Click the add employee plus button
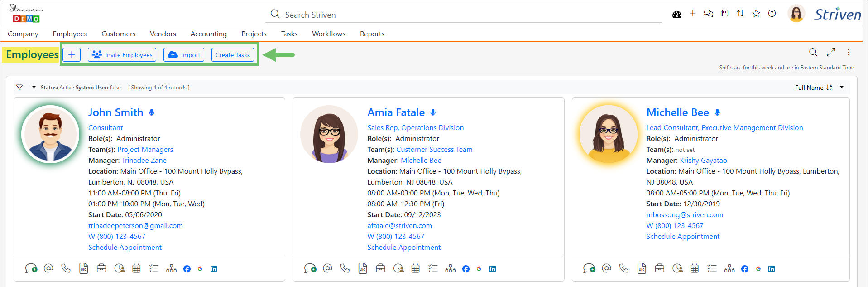Screen dimensions: 868x287 tap(72, 54)
